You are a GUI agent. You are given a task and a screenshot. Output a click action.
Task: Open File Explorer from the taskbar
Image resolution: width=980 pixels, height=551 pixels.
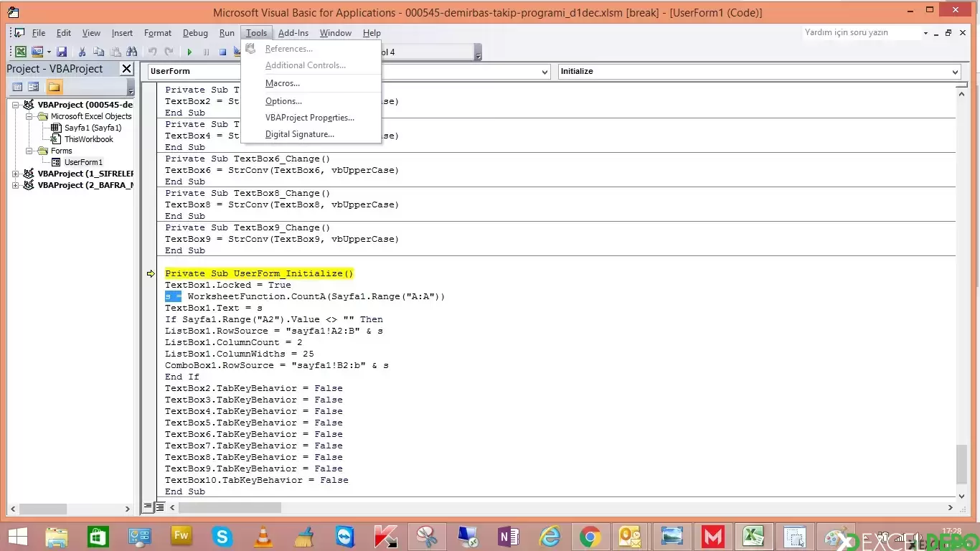point(57,537)
